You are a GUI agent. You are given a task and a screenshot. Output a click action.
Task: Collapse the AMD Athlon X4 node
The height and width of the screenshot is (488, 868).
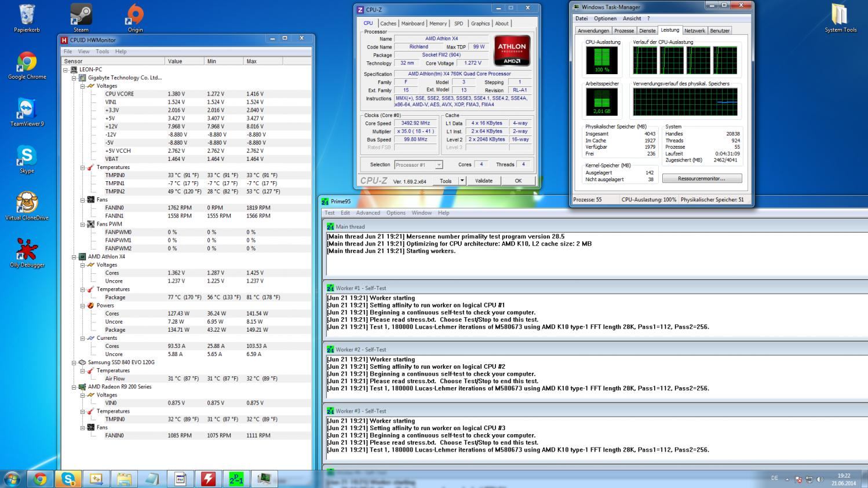(x=74, y=256)
